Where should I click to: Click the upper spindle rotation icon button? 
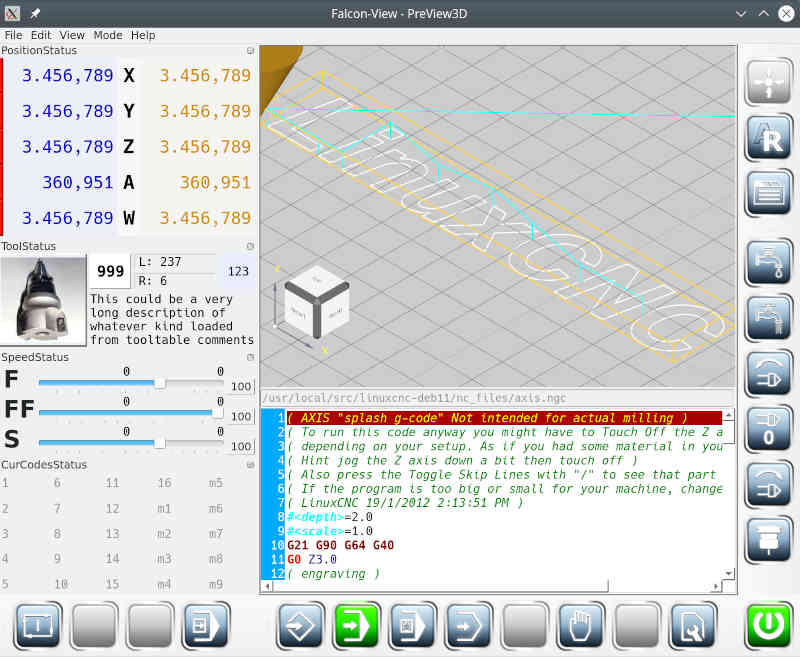tap(768, 375)
